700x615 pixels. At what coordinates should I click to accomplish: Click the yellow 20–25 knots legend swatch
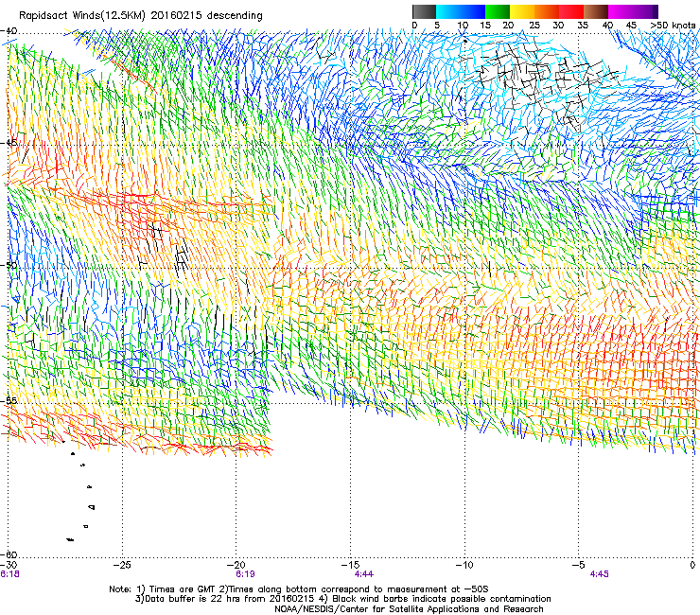[522, 11]
